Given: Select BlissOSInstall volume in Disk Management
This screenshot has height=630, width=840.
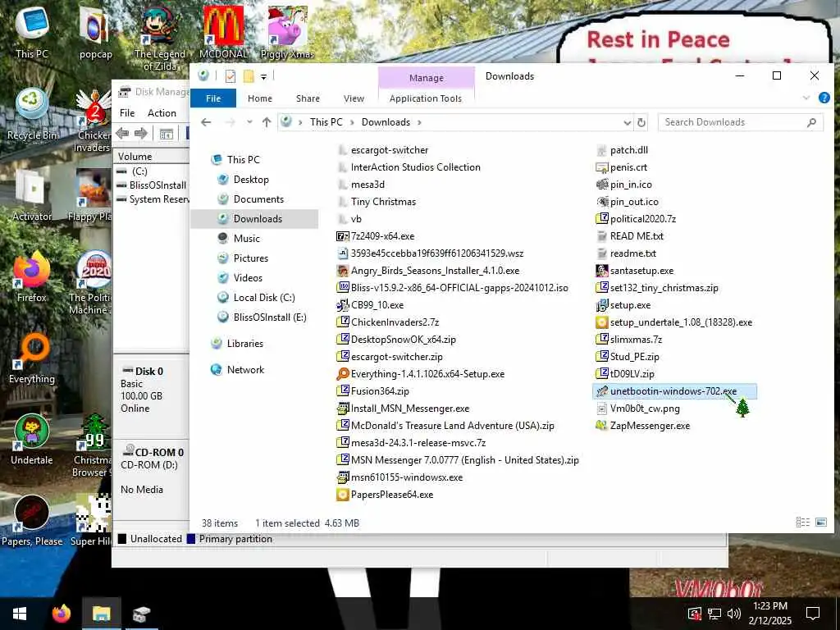Looking at the screenshot, I should pyautogui.click(x=152, y=185).
